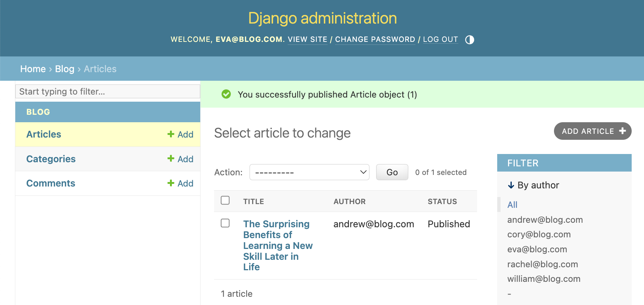Click the Django administration title

(x=323, y=18)
